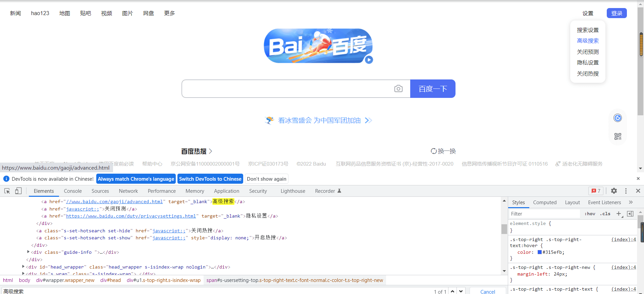Screen dimensions: 644x294
Task: Dismiss the DevTools language notification bar
Action: (638, 179)
